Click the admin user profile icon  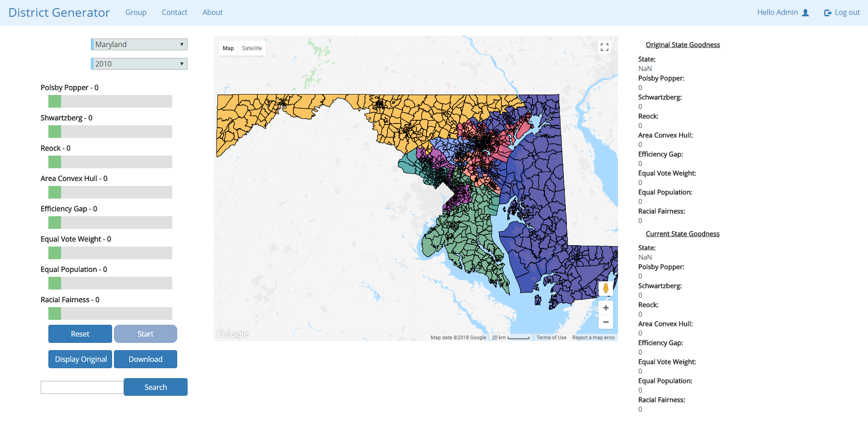pyautogui.click(x=805, y=13)
